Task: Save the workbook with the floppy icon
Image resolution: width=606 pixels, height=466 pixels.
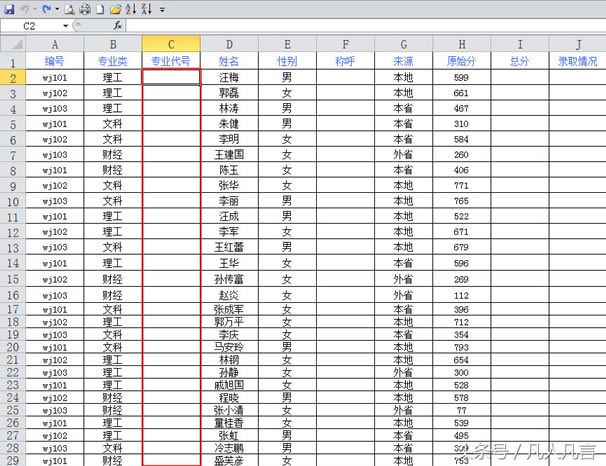Action: coord(9,9)
